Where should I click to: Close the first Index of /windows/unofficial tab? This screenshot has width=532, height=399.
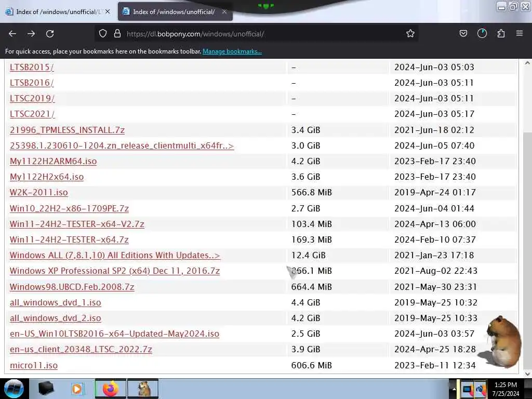[108, 11]
